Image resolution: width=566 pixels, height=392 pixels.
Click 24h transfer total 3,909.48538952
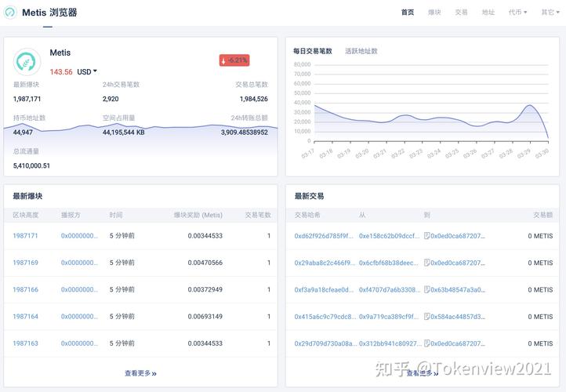coord(245,132)
